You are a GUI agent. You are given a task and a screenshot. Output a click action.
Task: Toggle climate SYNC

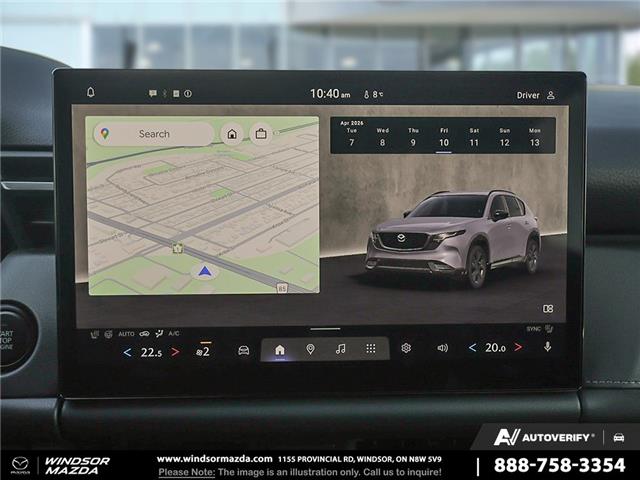click(533, 329)
